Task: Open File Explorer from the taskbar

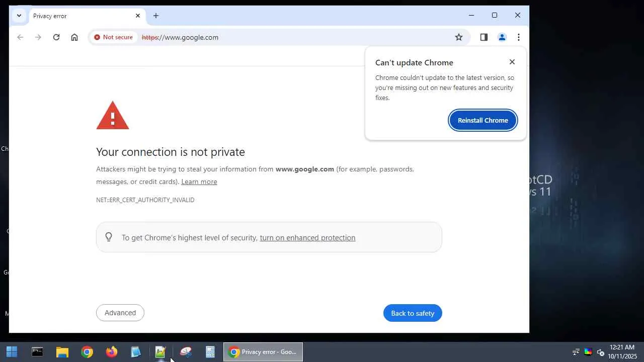Action: [62, 352]
